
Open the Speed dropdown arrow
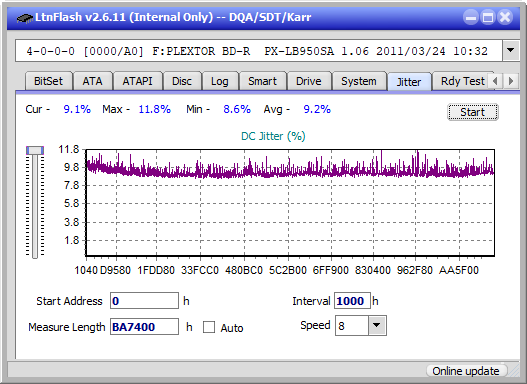(x=377, y=325)
